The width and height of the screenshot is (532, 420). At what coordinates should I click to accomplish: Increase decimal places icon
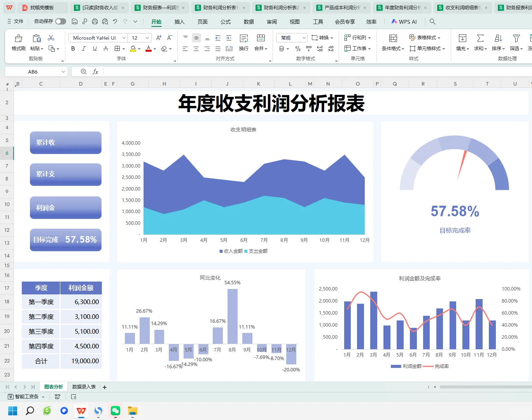[x=320, y=49]
